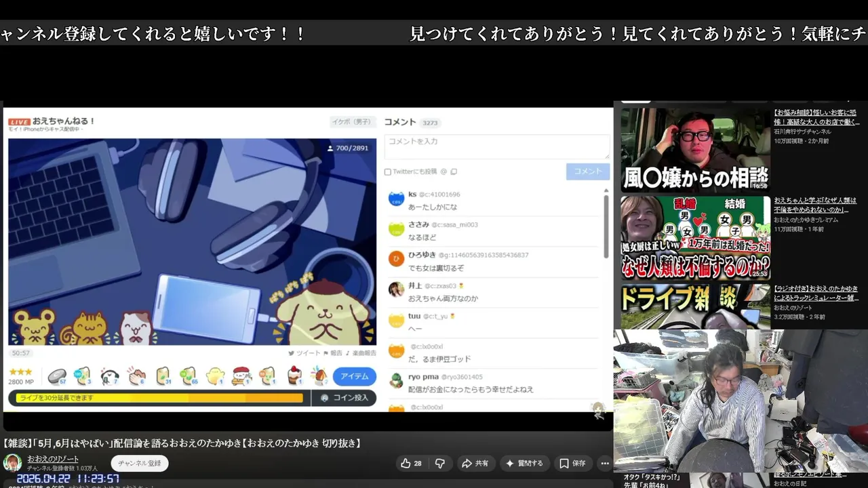The image size is (868, 488).
Task: Click the comment list scrollbar
Action: [x=606, y=226]
